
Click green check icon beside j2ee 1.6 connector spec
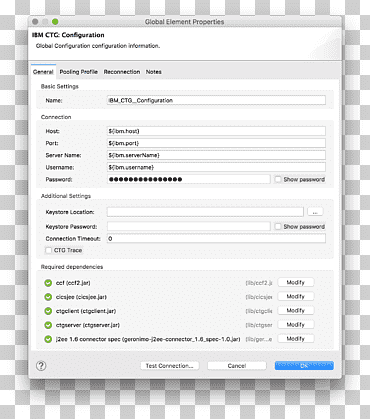pyautogui.click(x=48, y=339)
